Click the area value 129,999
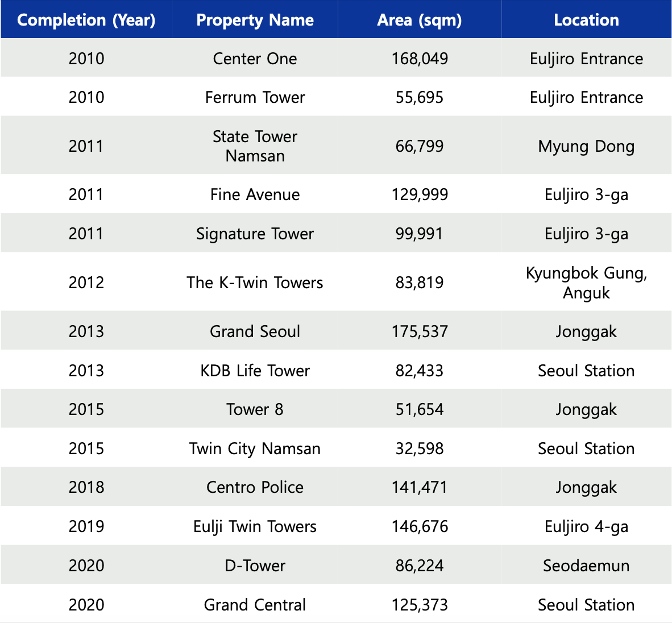 (x=420, y=194)
